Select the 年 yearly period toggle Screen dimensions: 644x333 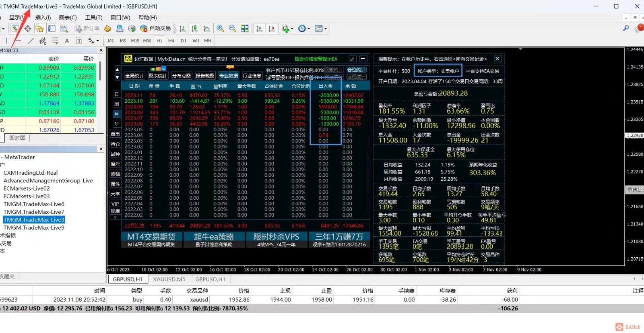[x=116, y=124]
